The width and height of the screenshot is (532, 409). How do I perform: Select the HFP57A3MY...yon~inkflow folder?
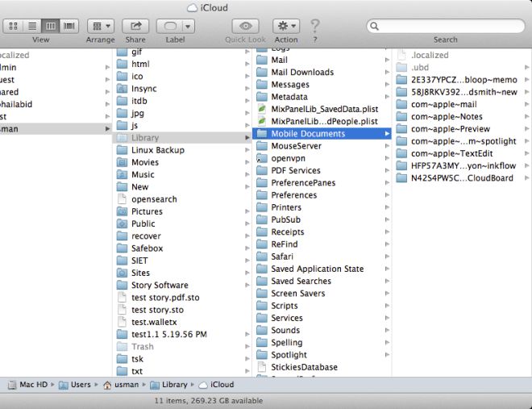point(462,165)
